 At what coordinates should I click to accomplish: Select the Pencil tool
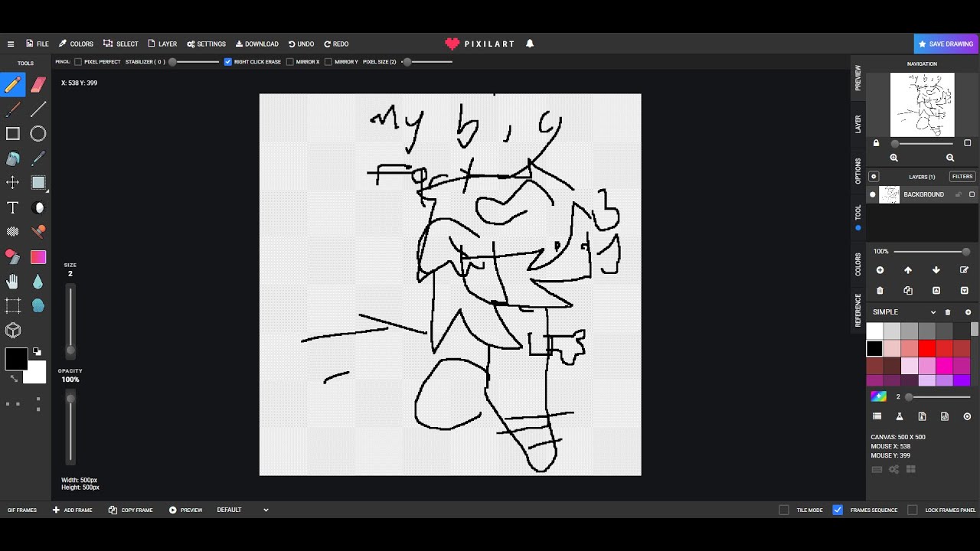point(13,84)
